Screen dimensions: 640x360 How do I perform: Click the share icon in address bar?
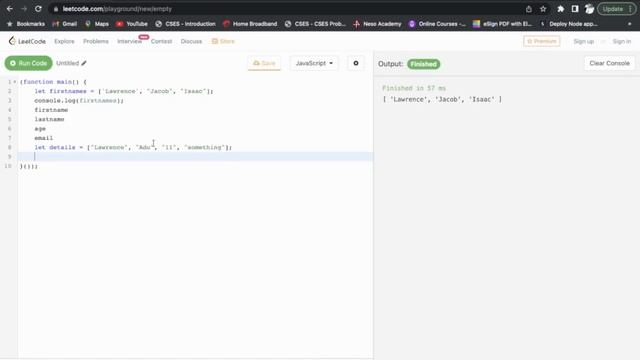point(529,9)
